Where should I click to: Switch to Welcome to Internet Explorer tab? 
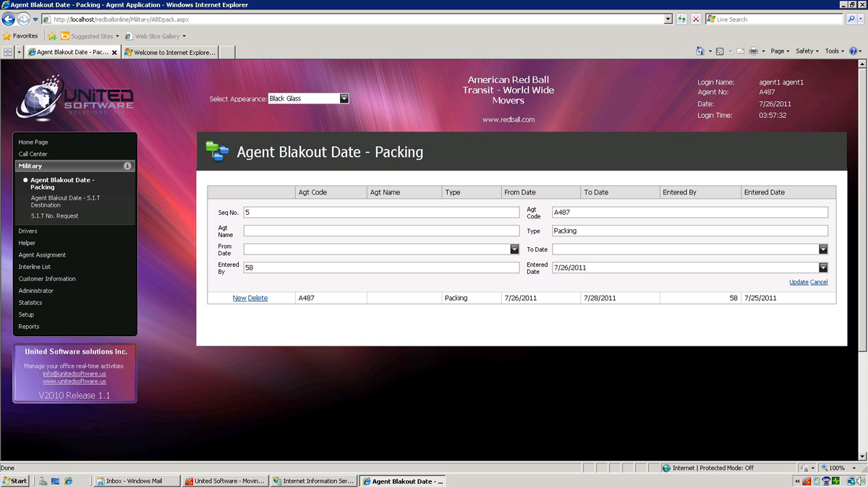(171, 52)
